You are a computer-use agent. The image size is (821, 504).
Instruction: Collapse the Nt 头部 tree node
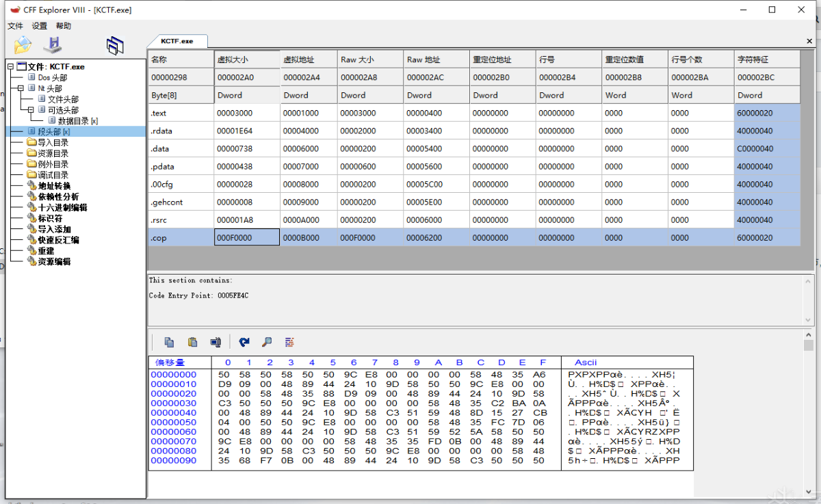tap(21, 88)
